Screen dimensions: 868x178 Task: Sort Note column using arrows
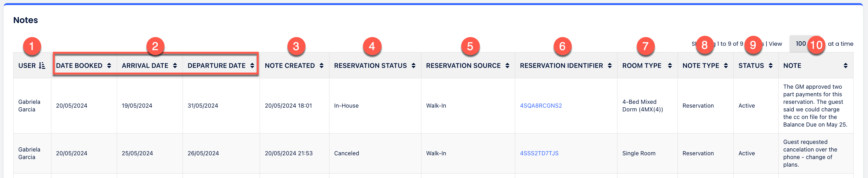coord(845,66)
